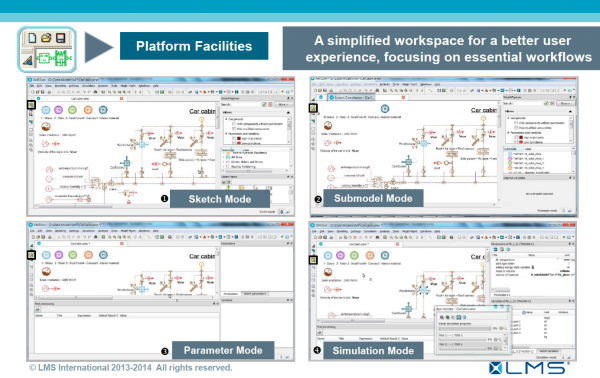
Task: Click the solar irradiation icon in the Sketch Mode canvas
Action: (x=46, y=127)
